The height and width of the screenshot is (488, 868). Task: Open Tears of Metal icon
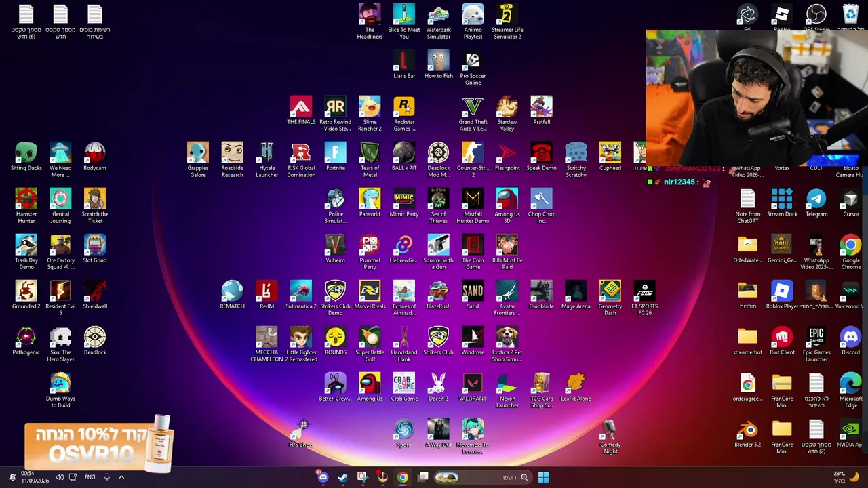click(x=370, y=160)
